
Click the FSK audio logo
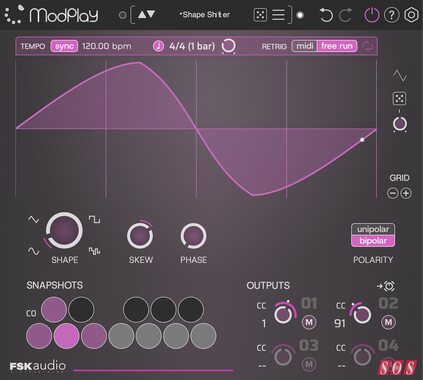(x=38, y=366)
